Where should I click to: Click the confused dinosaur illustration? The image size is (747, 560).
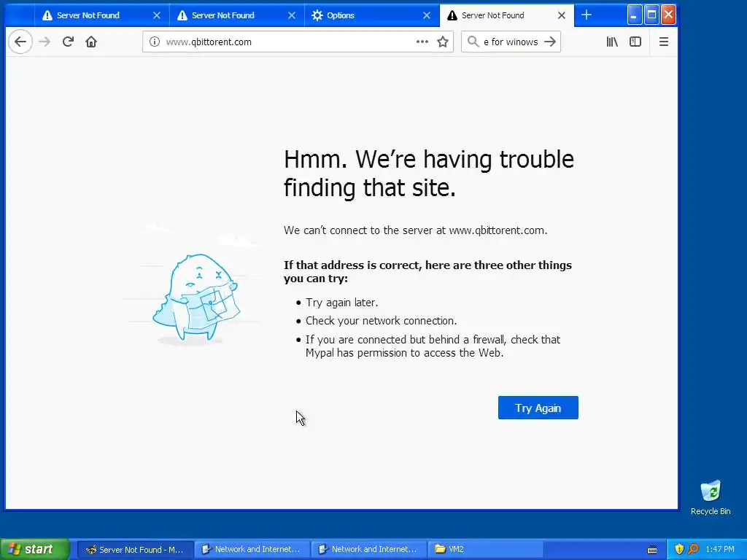[196, 299]
